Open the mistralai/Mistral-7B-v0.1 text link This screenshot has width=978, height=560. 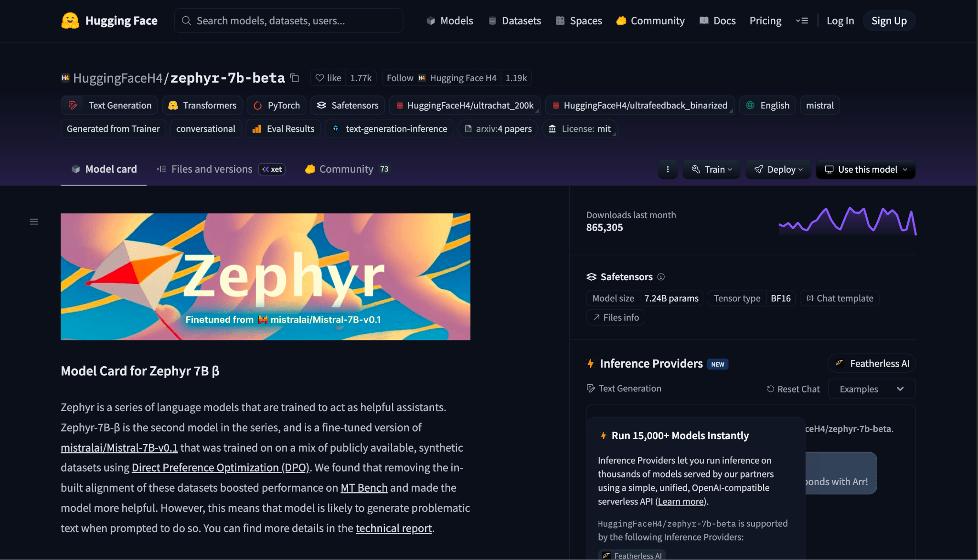(x=119, y=448)
